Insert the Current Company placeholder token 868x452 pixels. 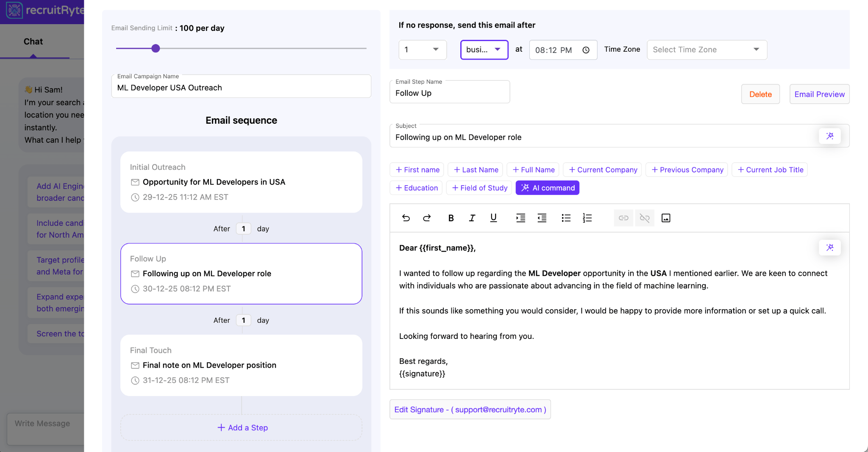coord(602,169)
